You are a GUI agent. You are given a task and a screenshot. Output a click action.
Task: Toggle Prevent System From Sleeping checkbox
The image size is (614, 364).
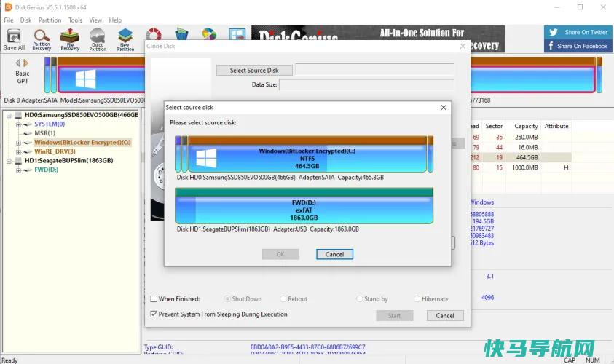pyautogui.click(x=154, y=314)
